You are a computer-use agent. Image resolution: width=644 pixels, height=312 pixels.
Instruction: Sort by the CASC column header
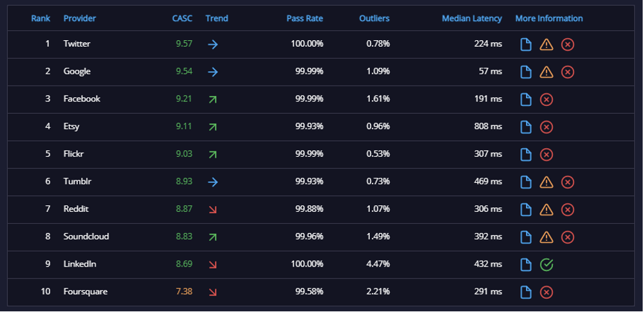pos(183,18)
